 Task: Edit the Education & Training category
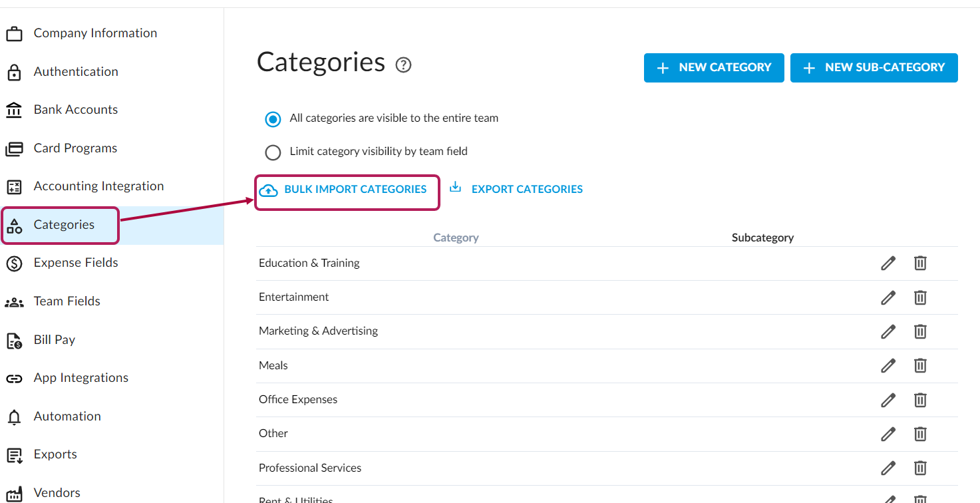(888, 263)
